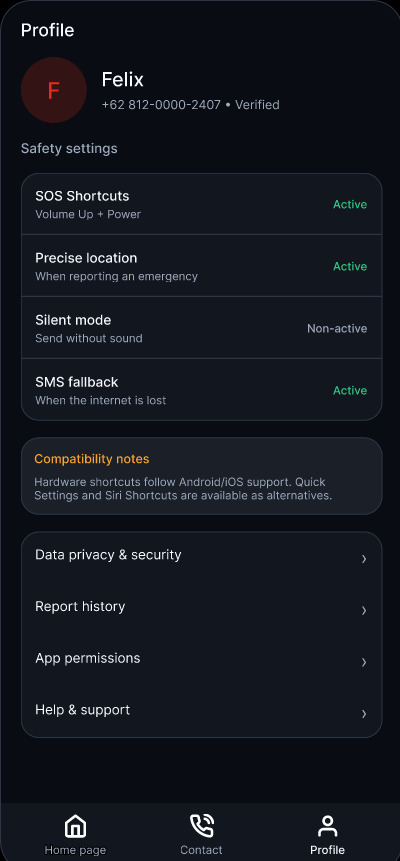The image size is (400, 861).
Task: Tap Felix's red avatar circle
Action: coord(53,90)
